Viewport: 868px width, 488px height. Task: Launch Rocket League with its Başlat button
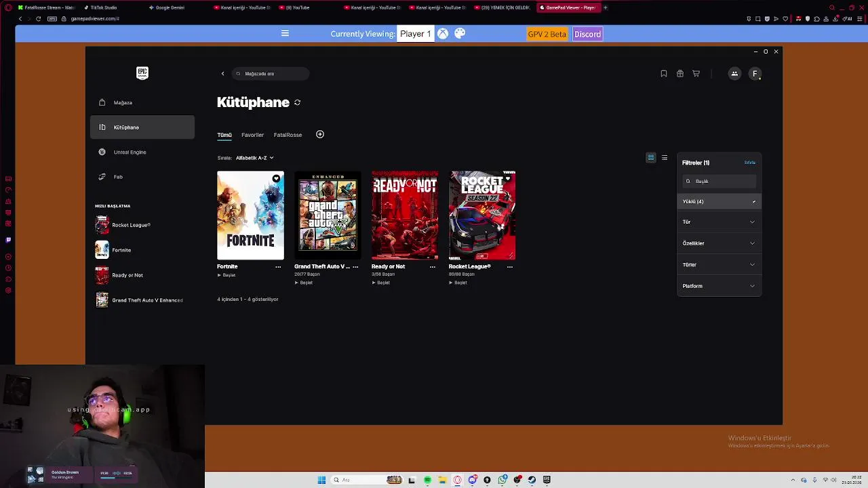pos(458,283)
